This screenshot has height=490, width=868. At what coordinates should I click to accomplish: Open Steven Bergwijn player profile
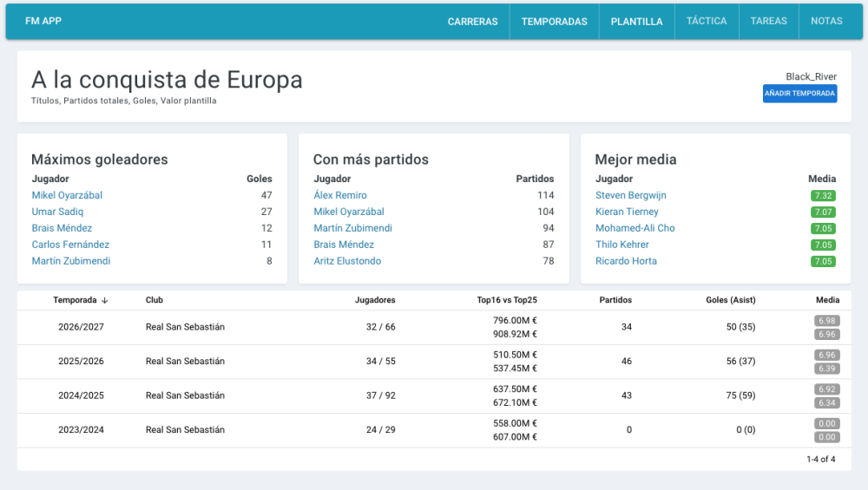(630, 195)
